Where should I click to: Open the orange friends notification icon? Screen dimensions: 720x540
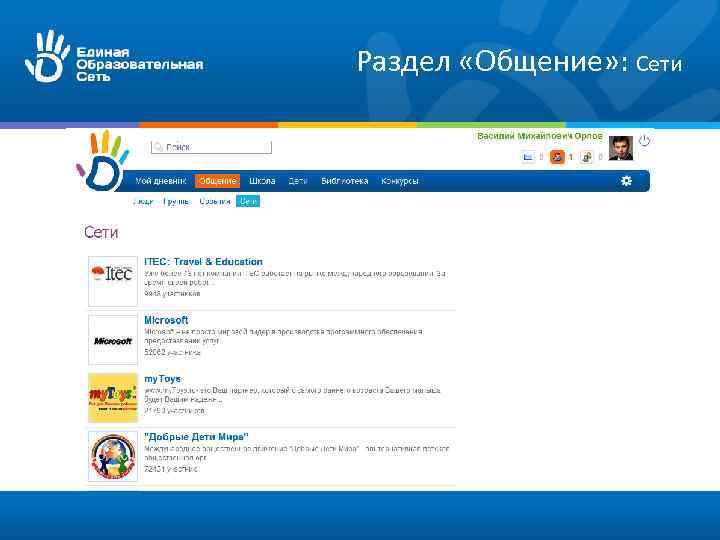557,157
